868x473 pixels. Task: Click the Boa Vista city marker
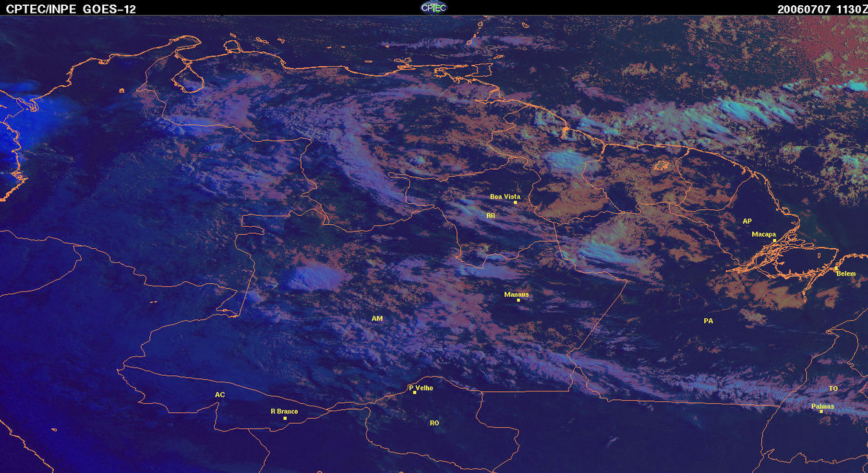pos(515,203)
